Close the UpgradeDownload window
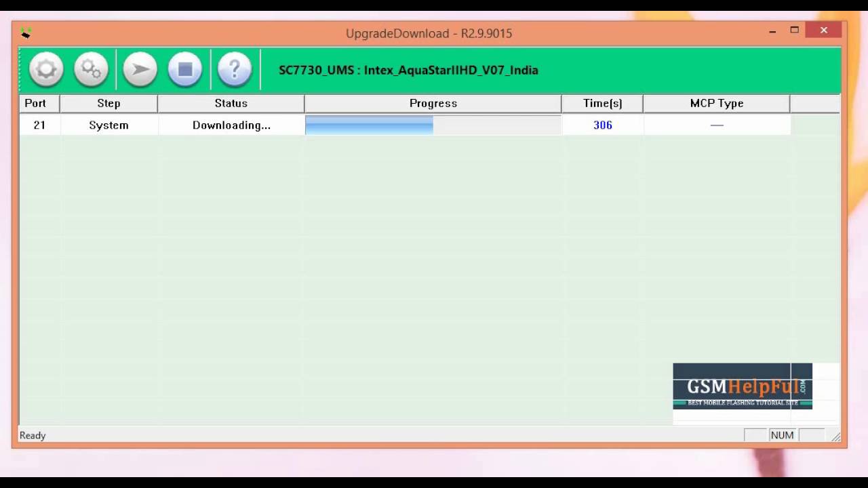 point(823,30)
